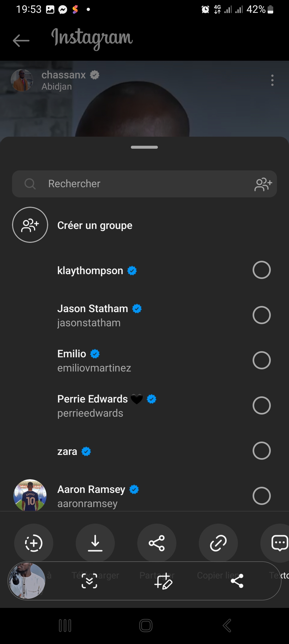
Task: Tap the add-people icon in search bar
Action: [x=263, y=184]
